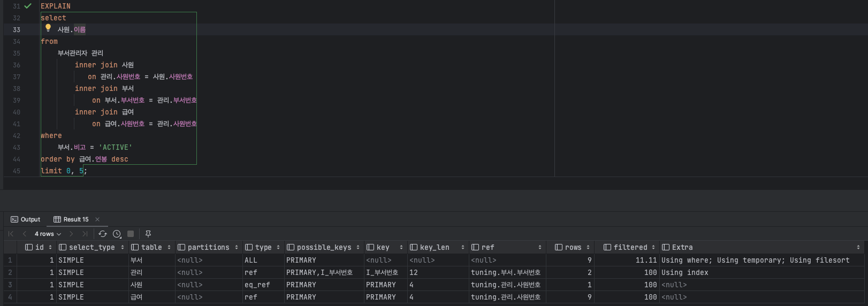Select result row number 1
Screen dimensions: 868x306
(10, 260)
